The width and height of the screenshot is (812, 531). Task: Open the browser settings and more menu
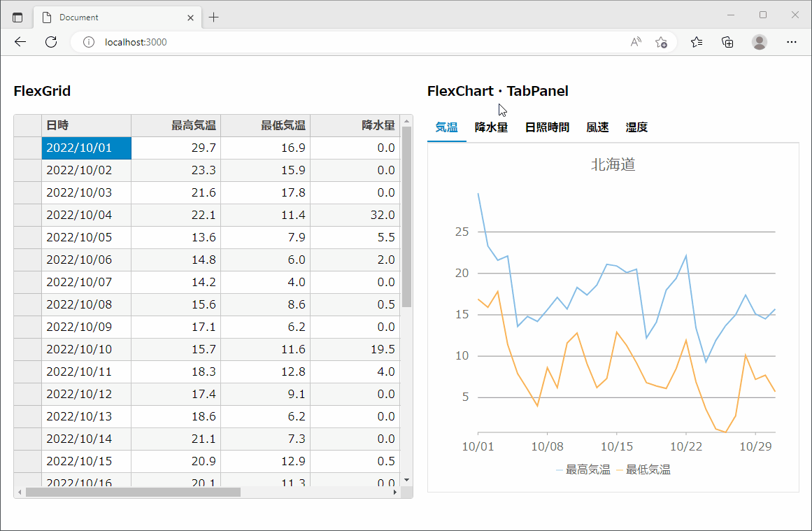coord(791,42)
